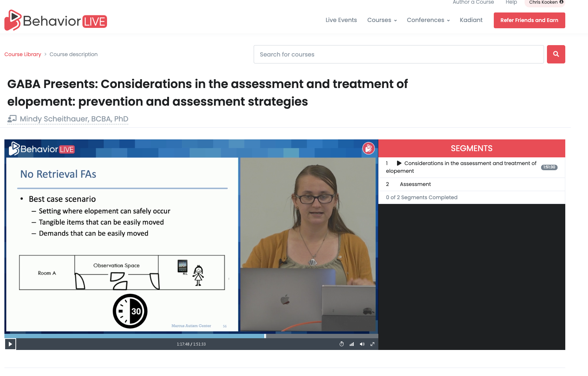Seek on the video progress bar
588x376 pixels.
pyautogui.click(x=191, y=336)
